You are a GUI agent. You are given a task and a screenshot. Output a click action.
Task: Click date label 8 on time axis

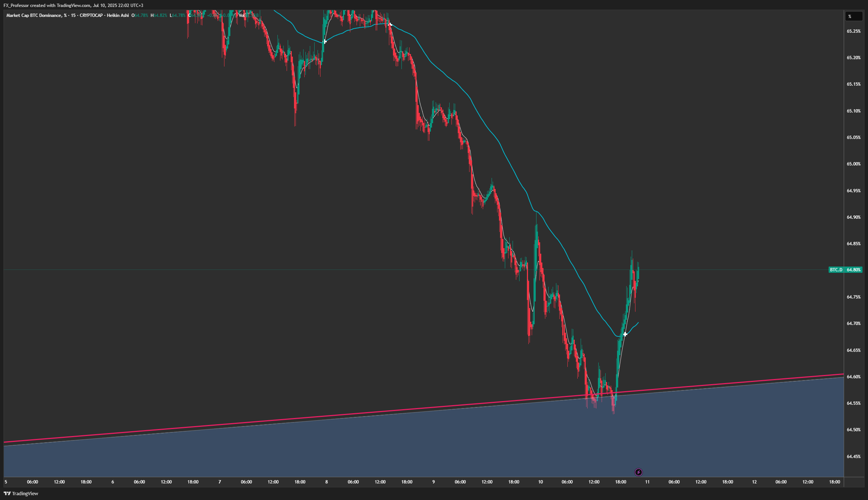(326, 482)
